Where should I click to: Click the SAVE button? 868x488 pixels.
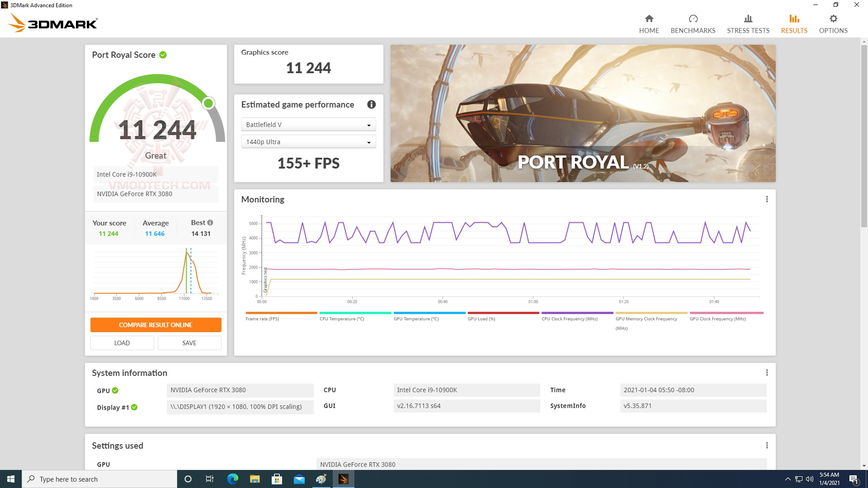(x=189, y=343)
